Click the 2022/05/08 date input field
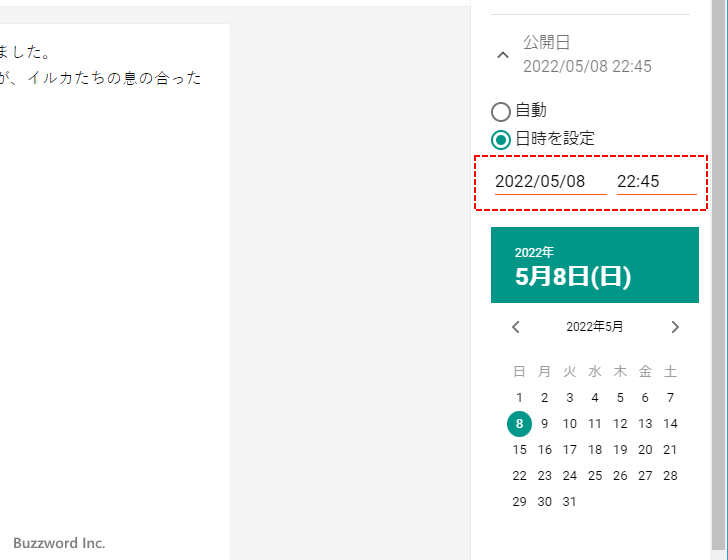Image resolution: width=728 pixels, height=560 pixels. click(551, 182)
